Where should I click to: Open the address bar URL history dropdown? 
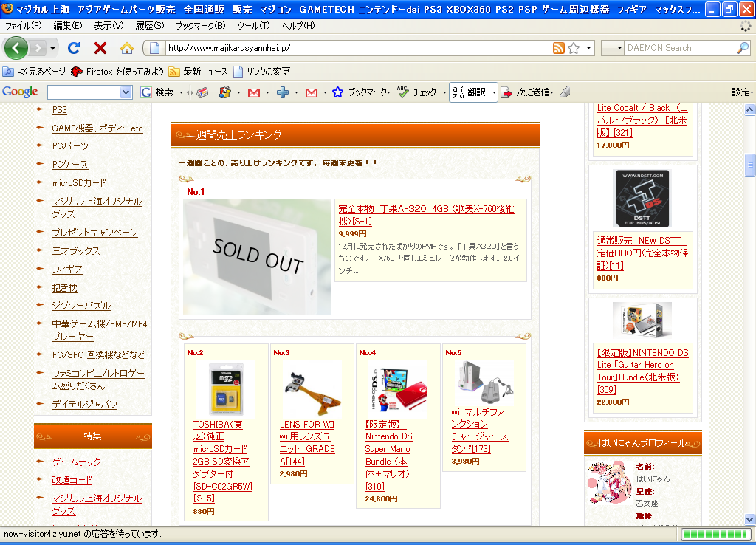(588, 48)
